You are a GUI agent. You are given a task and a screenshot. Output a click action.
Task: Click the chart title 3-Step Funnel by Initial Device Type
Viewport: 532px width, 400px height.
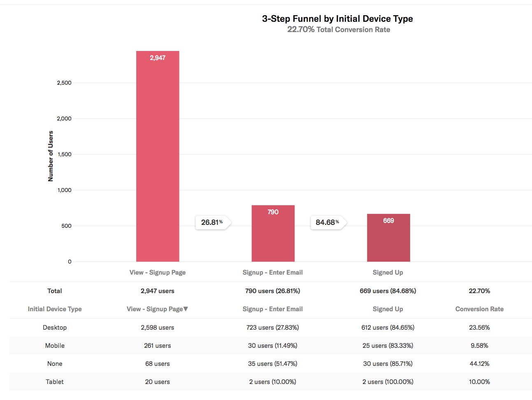pyautogui.click(x=337, y=19)
